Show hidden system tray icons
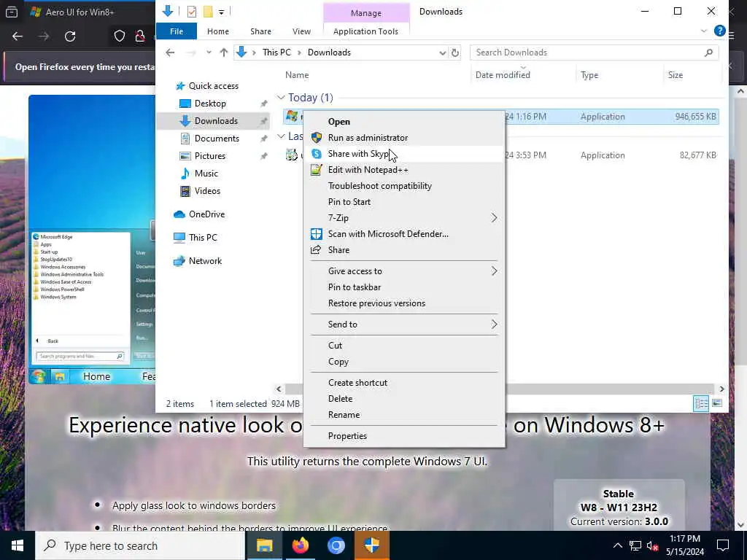Viewport: 747px width, 560px height. click(617, 545)
